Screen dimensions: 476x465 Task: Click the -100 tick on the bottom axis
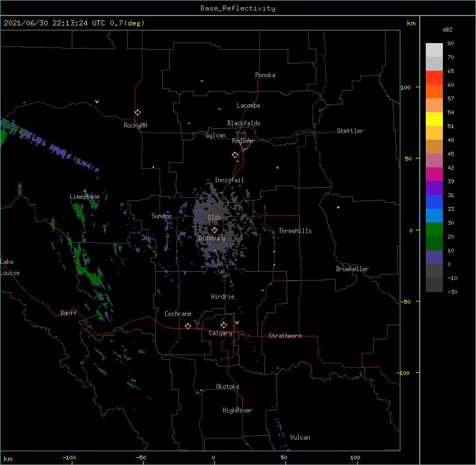coord(69,457)
